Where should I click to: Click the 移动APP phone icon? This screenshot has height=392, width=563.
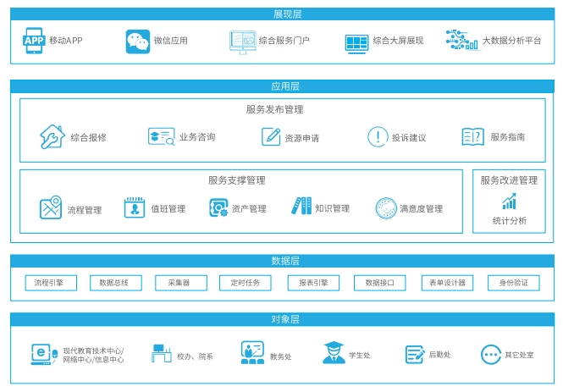pyautogui.click(x=34, y=41)
